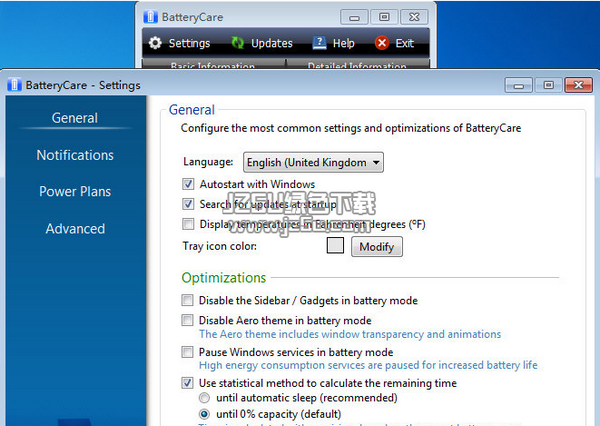The width and height of the screenshot is (600, 426).
Task: Open Settings from the BatteryCare toolbar
Action: 179,43
